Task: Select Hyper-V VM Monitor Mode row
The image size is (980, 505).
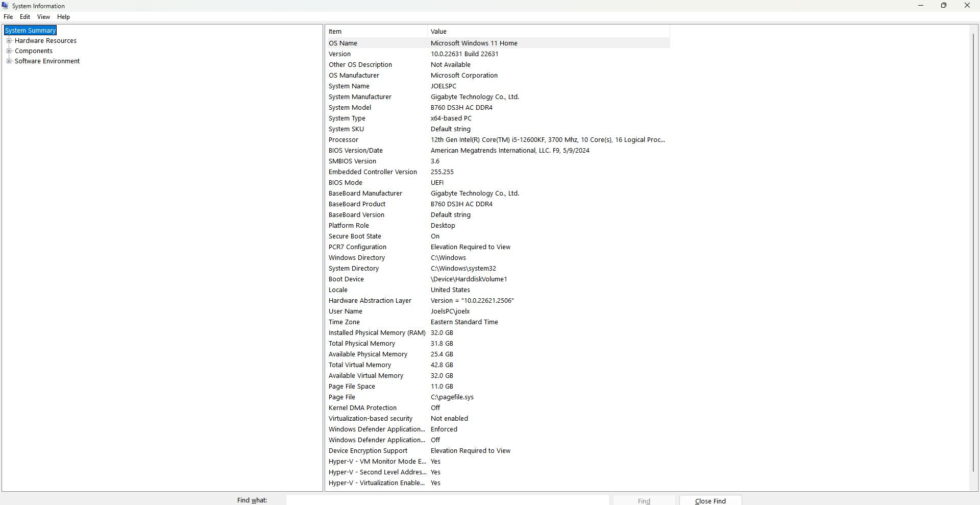Action: point(498,462)
